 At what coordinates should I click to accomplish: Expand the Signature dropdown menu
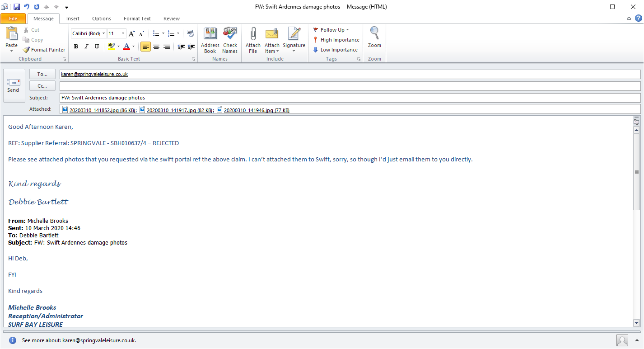pyautogui.click(x=294, y=51)
